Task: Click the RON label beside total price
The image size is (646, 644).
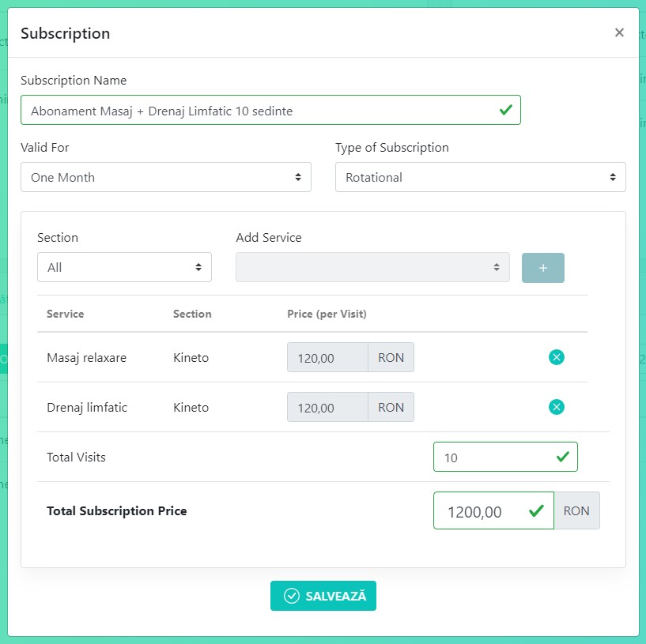Action: 576,511
